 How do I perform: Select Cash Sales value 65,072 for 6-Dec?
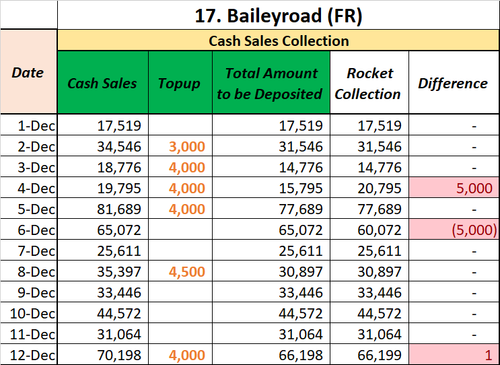point(103,230)
